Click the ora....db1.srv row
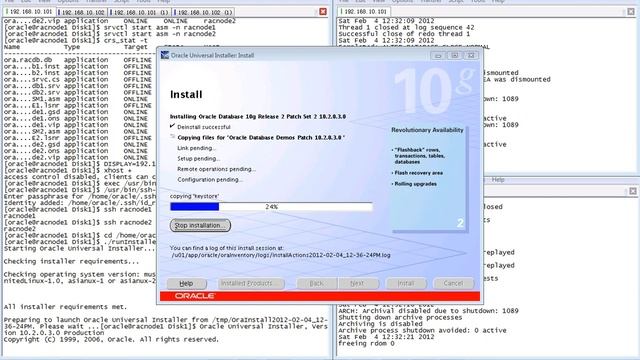The width and height of the screenshot is (640, 360). 78,86
